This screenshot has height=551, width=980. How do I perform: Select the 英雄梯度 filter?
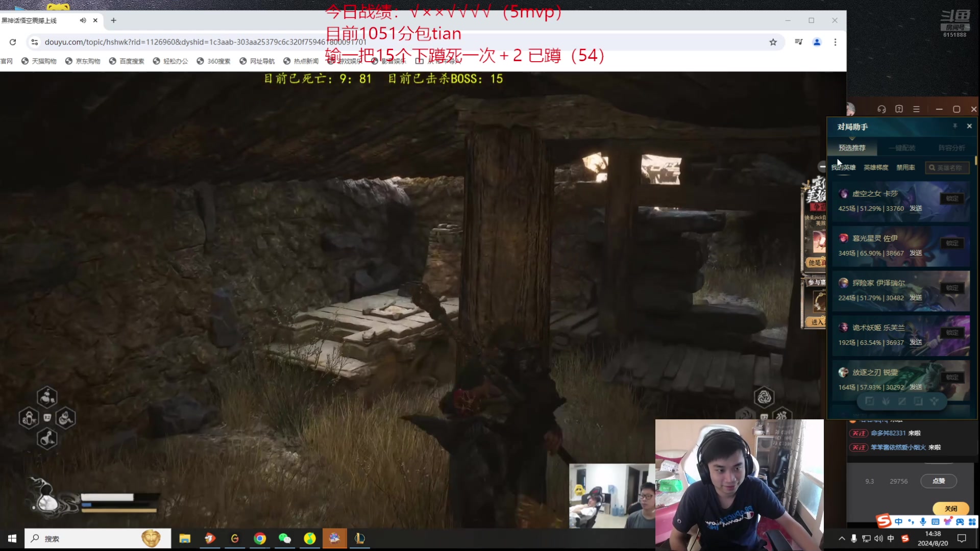(x=875, y=167)
